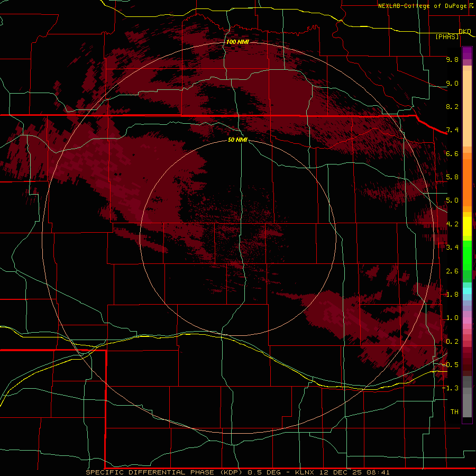Click the -0.5 value on color scale
Viewport: 476px width, 476px height.
(x=451, y=365)
